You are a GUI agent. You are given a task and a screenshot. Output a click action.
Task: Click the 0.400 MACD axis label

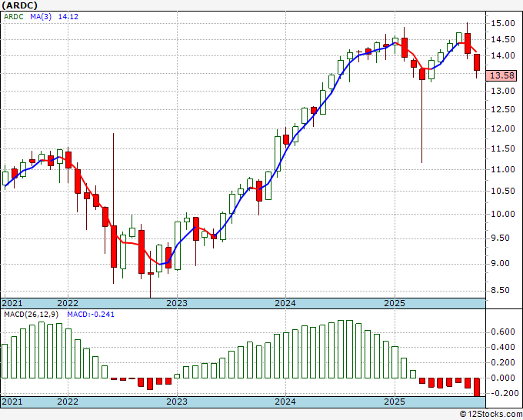click(x=503, y=347)
